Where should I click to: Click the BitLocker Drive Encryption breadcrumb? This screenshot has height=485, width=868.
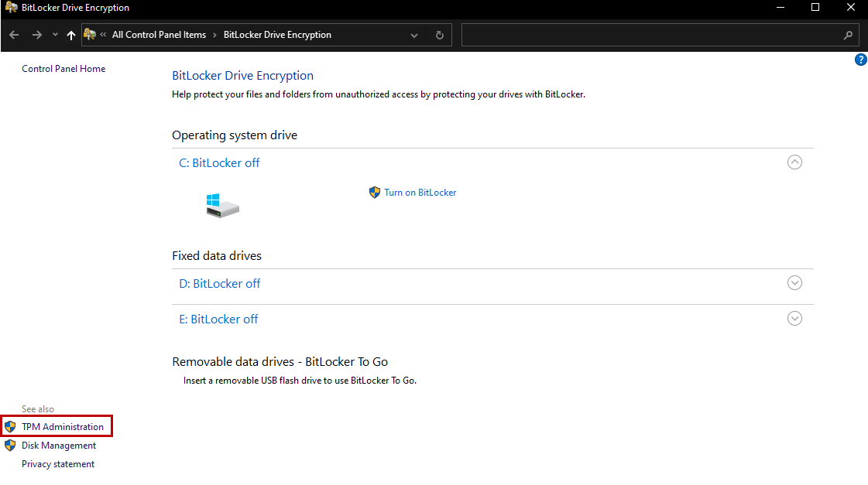click(277, 35)
